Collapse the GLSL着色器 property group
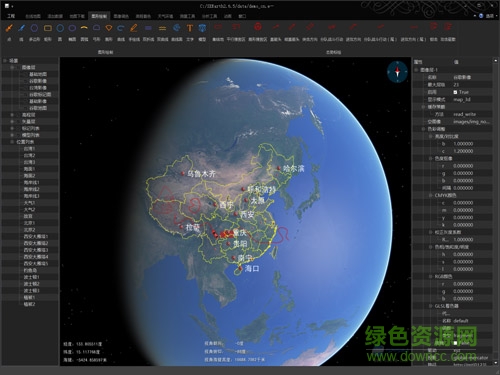Screen dimensions: 500x375 click(x=430, y=306)
